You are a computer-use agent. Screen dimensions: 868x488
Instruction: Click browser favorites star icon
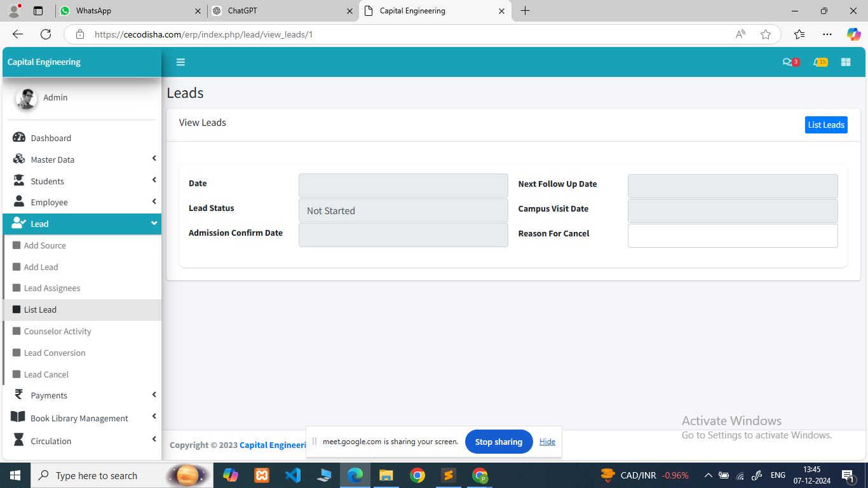(x=766, y=34)
